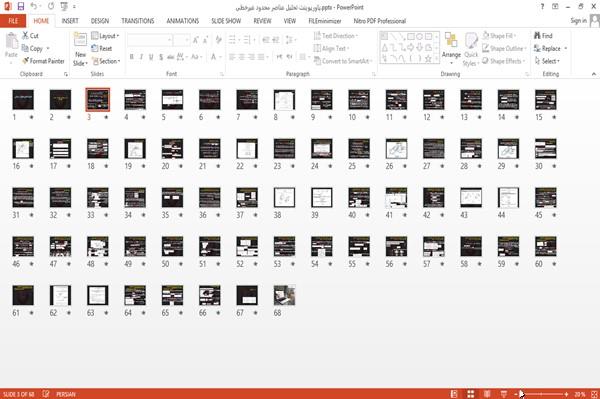Open the Select dropdown in Editing
The width and height of the screenshot is (600, 399).
coord(548,61)
